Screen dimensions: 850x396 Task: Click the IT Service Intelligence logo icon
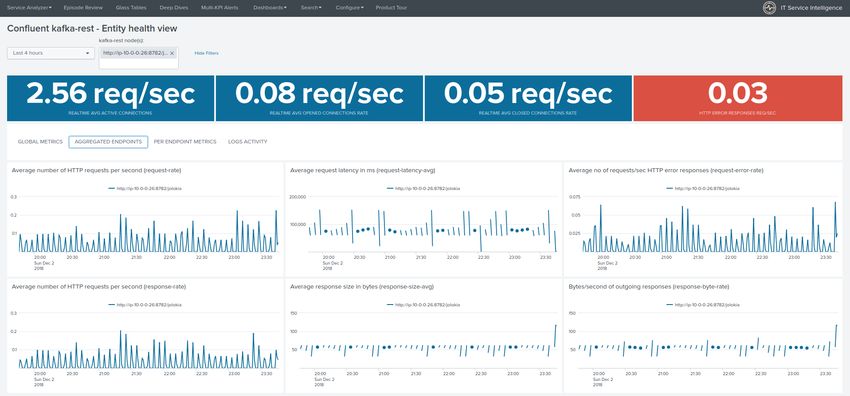click(x=769, y=8)
